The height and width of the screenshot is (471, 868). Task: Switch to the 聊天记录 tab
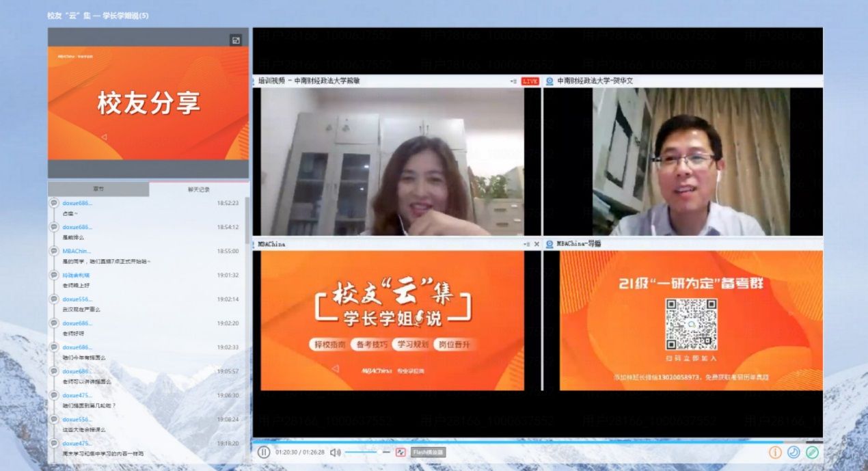(x=199, y=189)
